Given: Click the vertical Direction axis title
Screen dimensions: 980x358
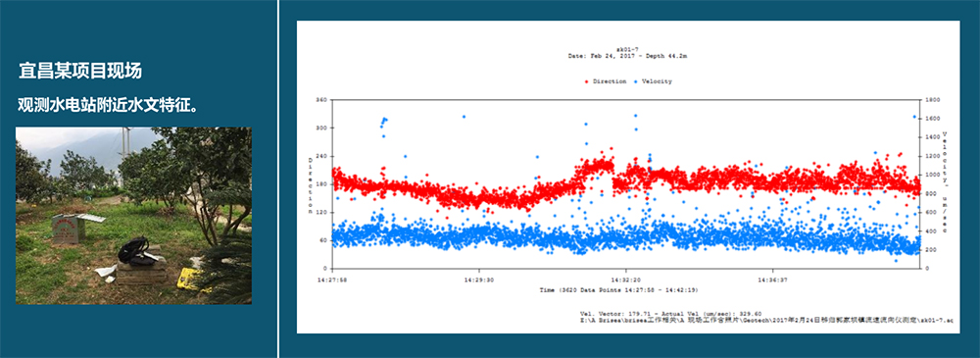Looking at the screenshot, I should 310,186.
